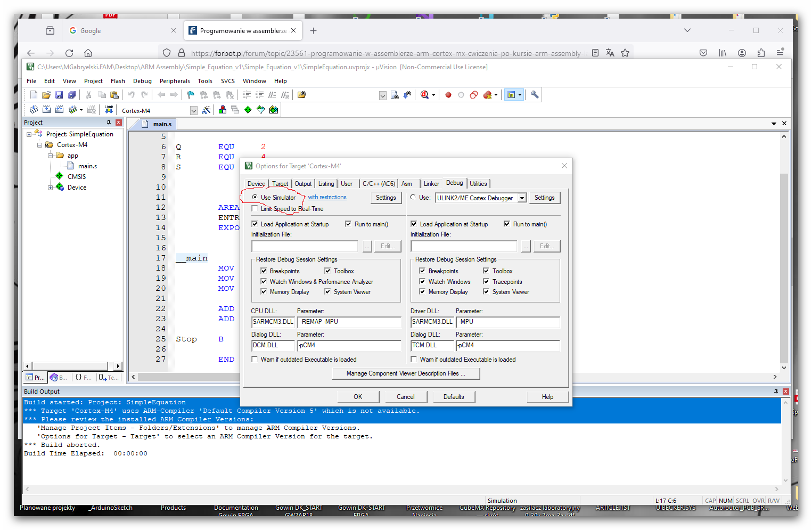Open the Flash menu
The width and height of the screenshot is (812, 530).
(118, 81)
